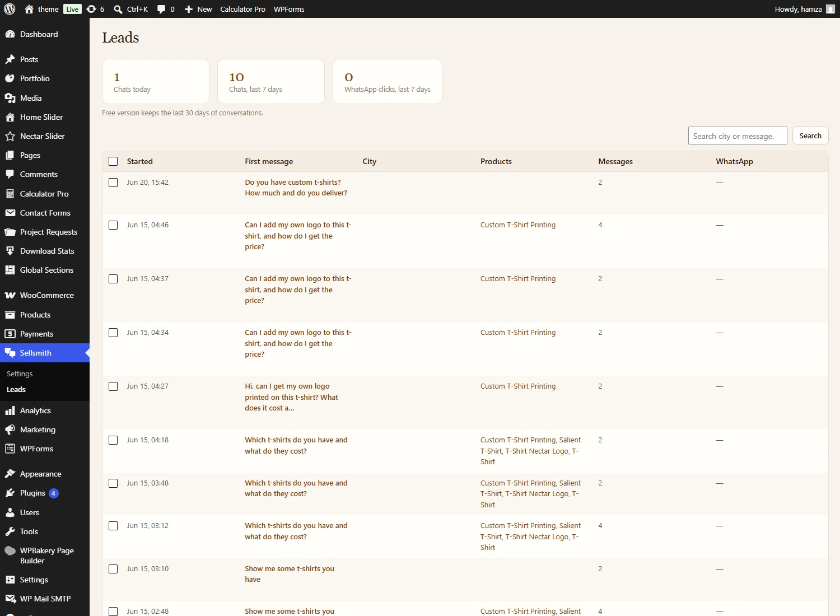Go to Comments in the sidebar
This screenshot has height=616, width=840.
coord(39,174)
